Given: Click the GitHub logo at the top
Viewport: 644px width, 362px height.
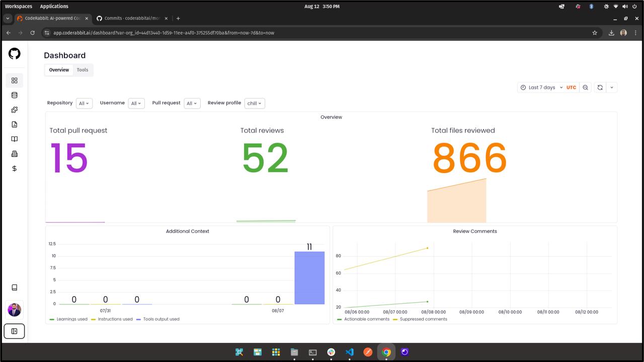Looking at the screenshot, I should [x=14, y=53].
